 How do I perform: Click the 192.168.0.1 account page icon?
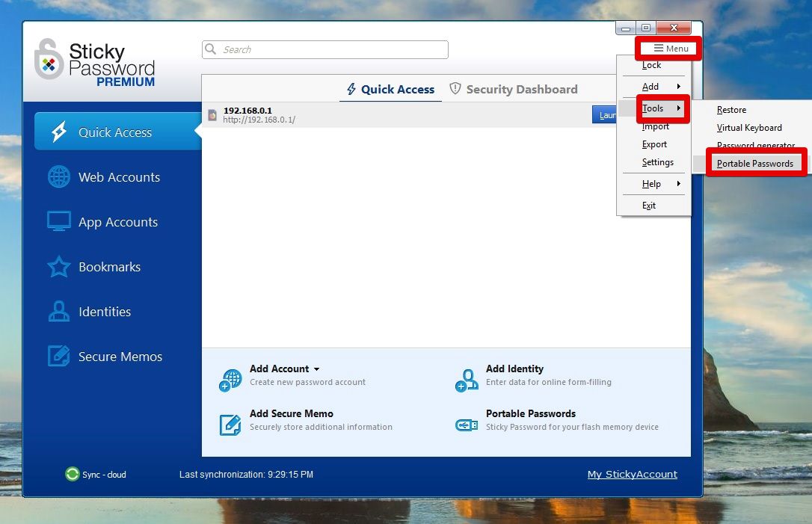pyautogui.click(x=212, y=115)
